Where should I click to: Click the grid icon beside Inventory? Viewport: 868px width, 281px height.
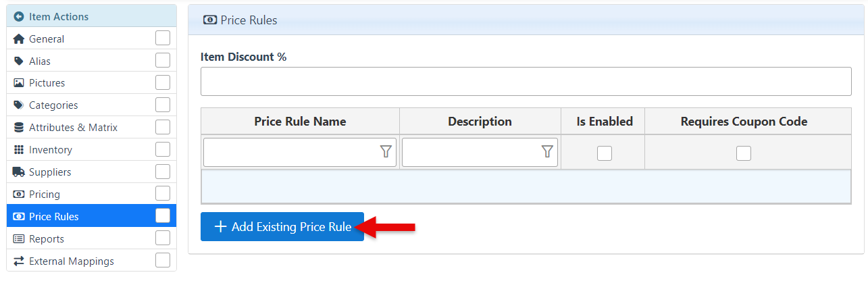tap(19, 150)
